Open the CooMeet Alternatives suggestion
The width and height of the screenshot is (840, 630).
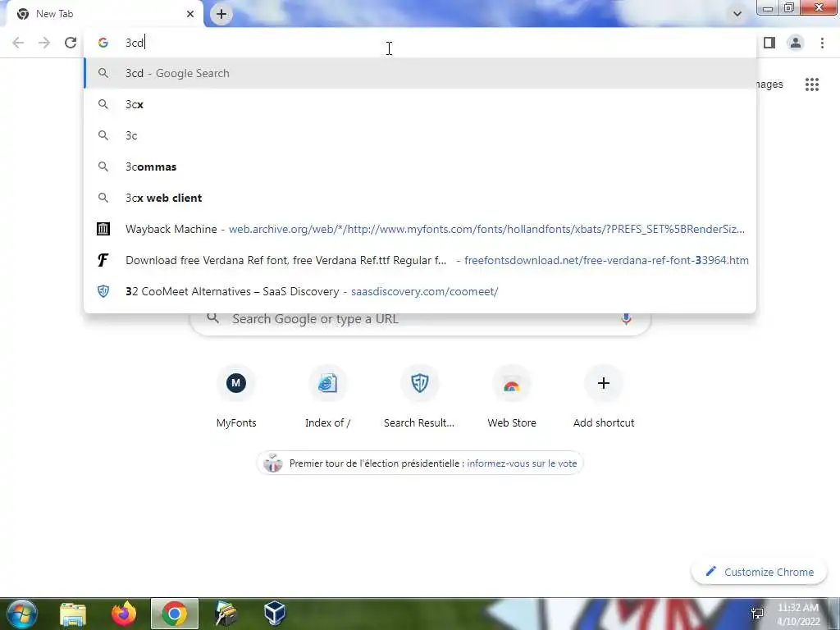(x=420, y=291)
